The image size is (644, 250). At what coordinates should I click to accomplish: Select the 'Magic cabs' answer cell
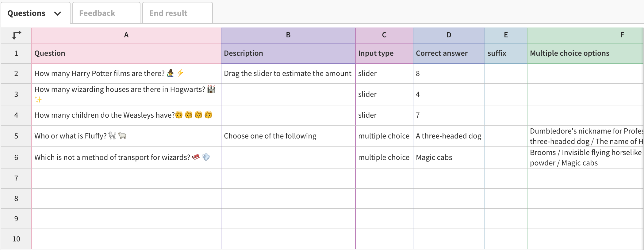coord(449,157)
